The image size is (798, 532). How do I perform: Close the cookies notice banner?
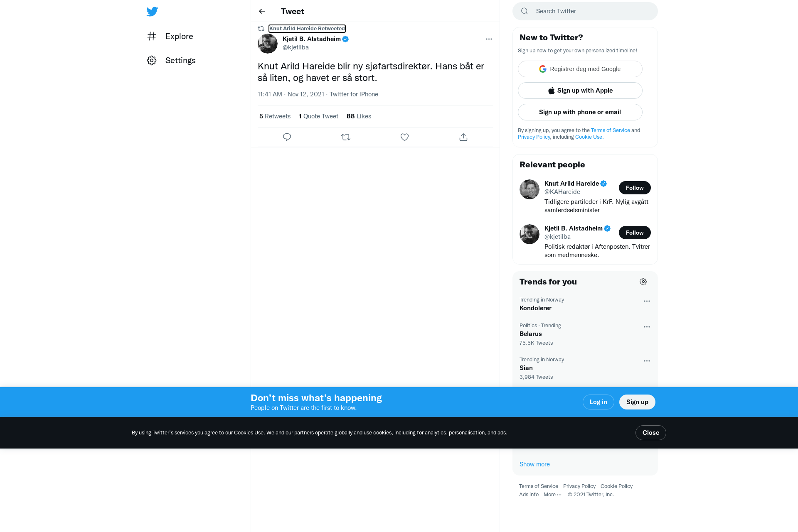coord(650,433)
